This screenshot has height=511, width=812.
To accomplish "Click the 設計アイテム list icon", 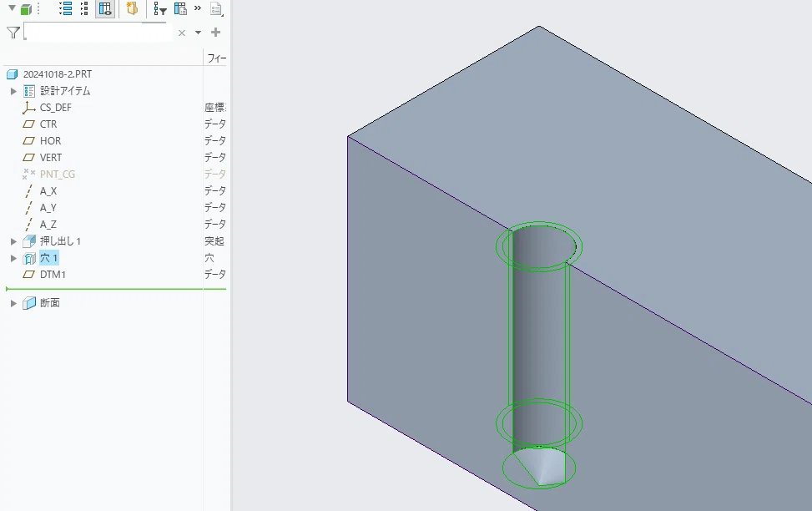I will point(29,91).
